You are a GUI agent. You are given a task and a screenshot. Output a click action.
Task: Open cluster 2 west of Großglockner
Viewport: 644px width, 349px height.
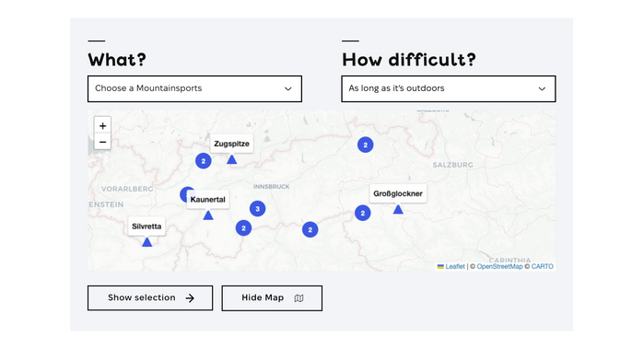click(x=363, y=213)
